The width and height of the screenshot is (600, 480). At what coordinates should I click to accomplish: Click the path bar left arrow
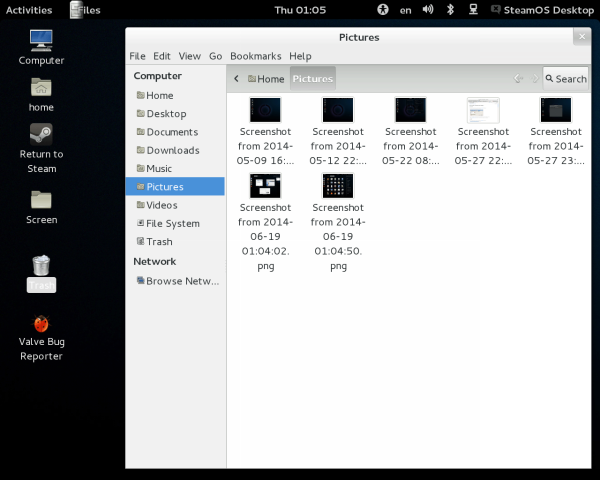(236, 79)
